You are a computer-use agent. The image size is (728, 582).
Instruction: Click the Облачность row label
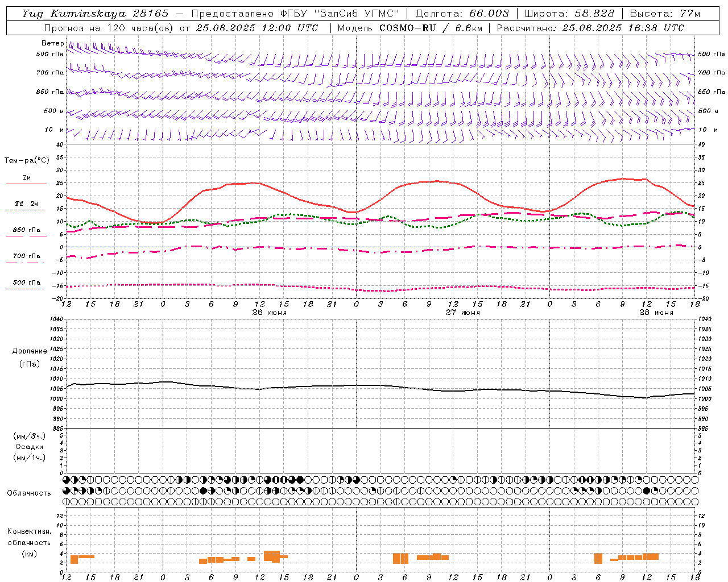[29, 493]
